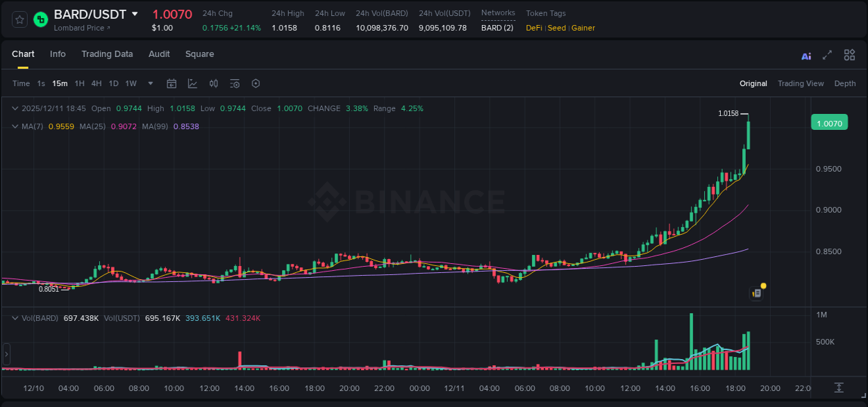Image resolution: width=868 pixels, height=407 pixels.
Task: Open the go-to-date calendar tool
Action: point(172,83)
